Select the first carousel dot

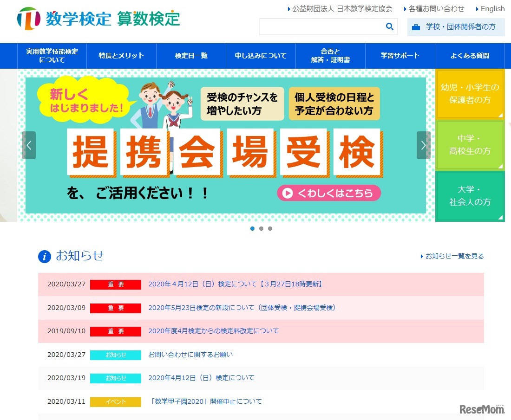(x=252, y=228)
